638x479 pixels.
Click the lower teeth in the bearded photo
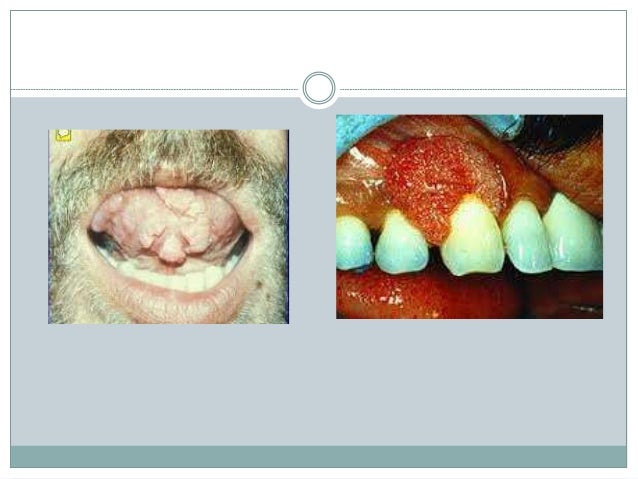coord(171,279)
